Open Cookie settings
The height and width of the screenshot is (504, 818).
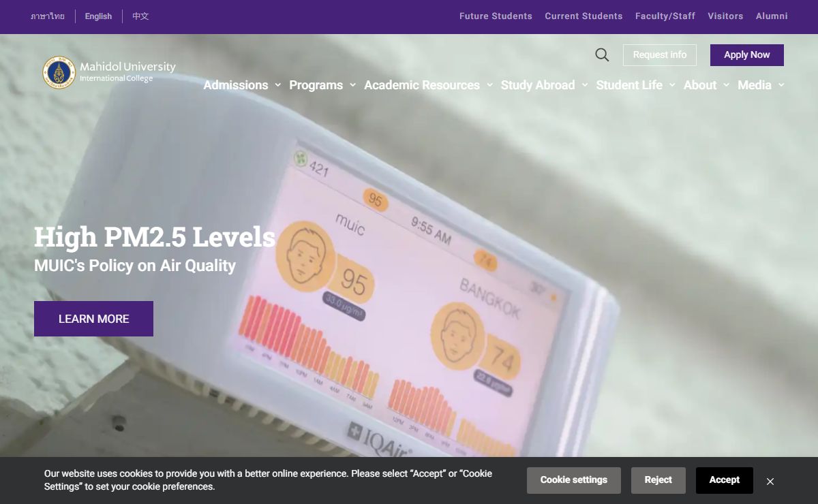tap(574, 480)
